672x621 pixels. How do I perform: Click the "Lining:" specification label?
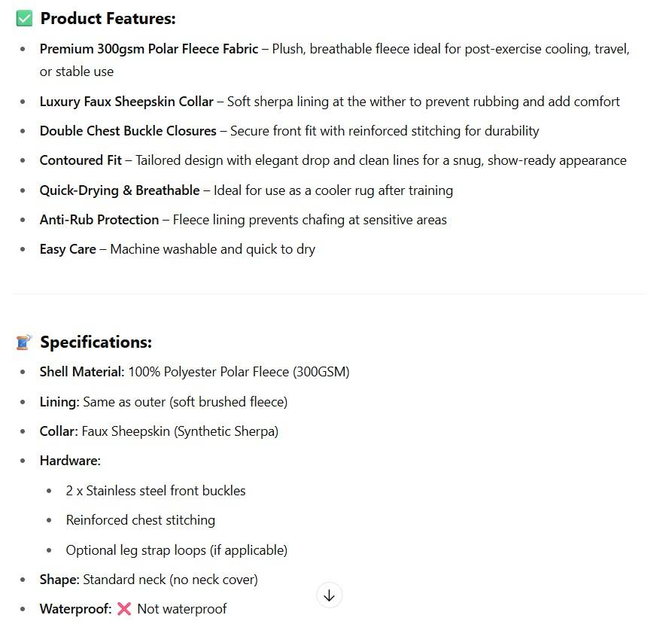point(59,402)
